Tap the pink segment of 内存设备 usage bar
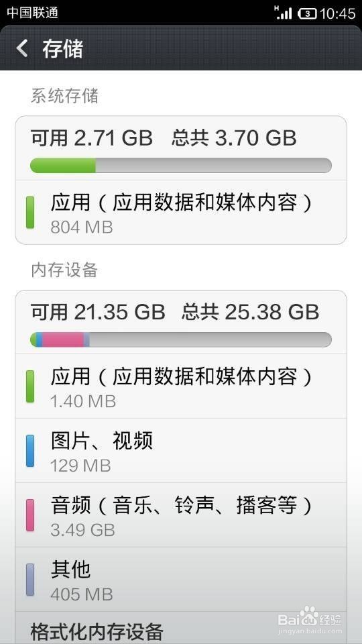This screenshot has height=644, width=362. click(x=63, y=339)
